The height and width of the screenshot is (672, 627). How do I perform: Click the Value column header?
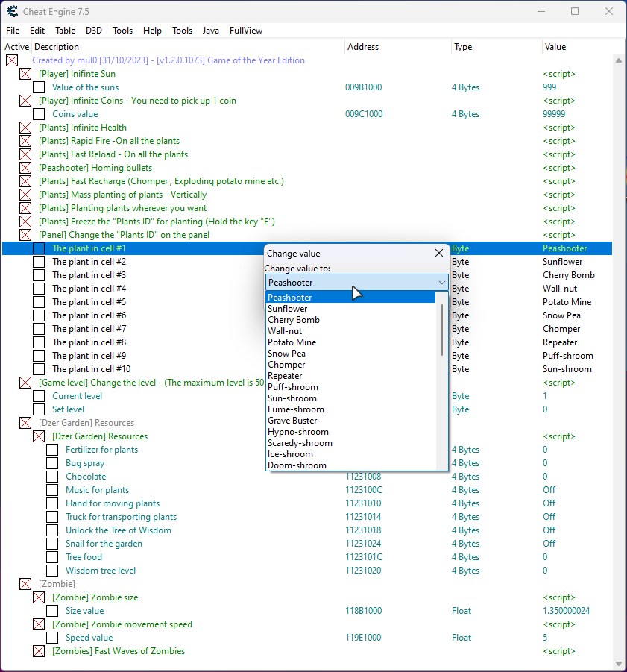click(555, 47)
